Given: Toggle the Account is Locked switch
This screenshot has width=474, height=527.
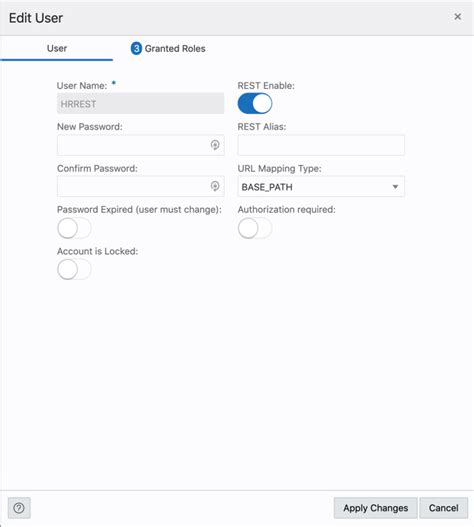Looking at the screenshot, I should pos(74,270).
